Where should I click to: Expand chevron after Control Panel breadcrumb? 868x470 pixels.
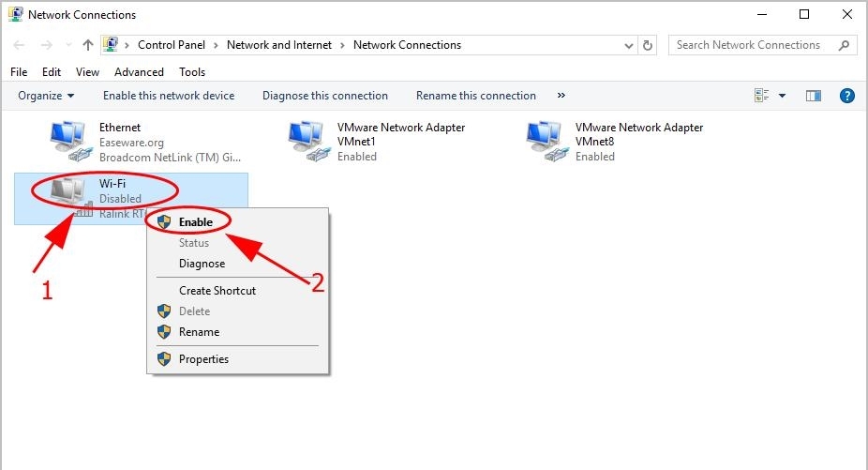coord(216,45)
